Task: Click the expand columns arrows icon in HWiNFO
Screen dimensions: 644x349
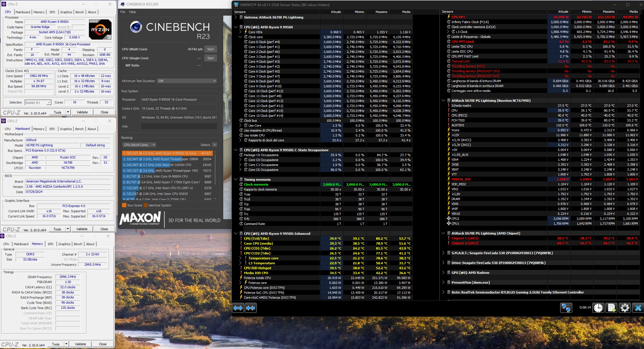Action: point(238,308)
